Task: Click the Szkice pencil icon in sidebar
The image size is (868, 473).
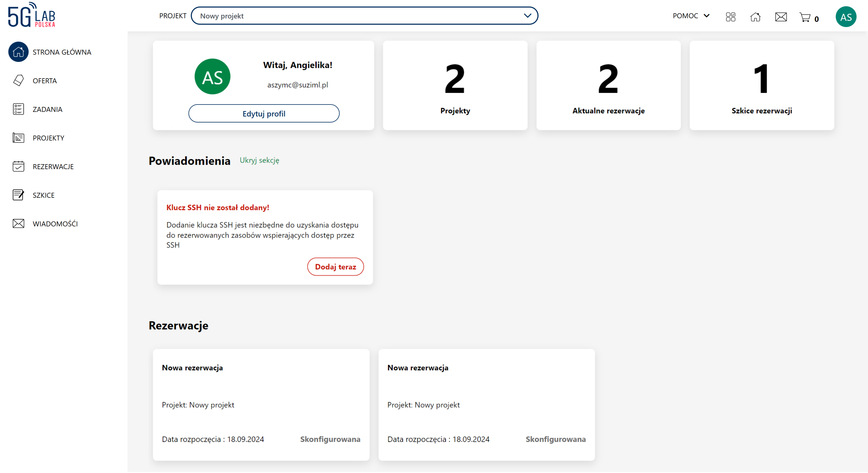Action: pos(19,195)
